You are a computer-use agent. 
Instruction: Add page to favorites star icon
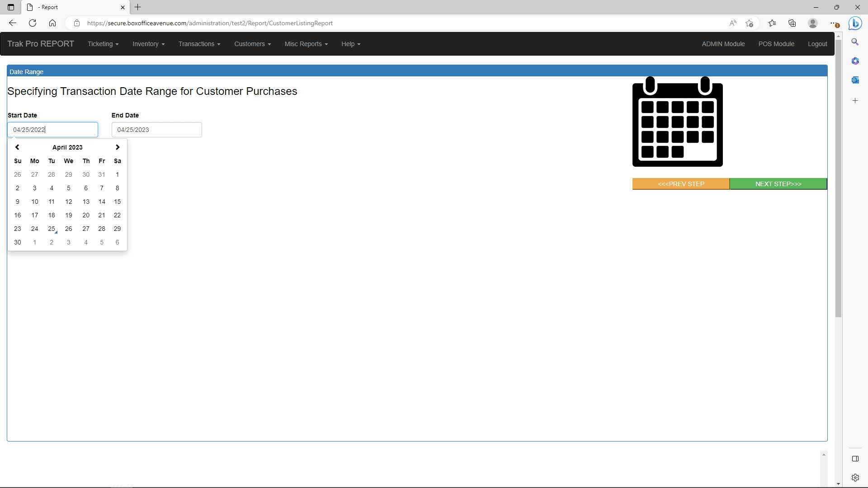(x=749, y=23)
